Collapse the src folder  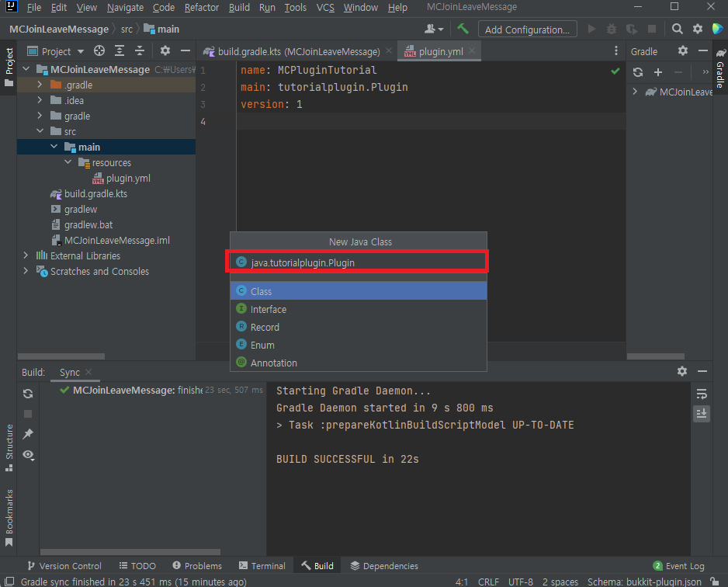[x=40, y=131]
